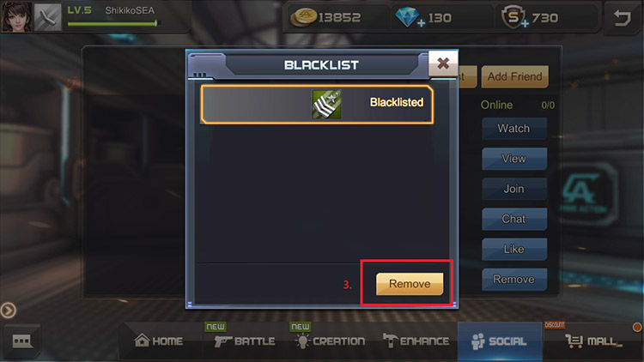Switch to the Battle tab
Image resolution: width=644 pixels, height=362 pixels.
pos(245,341)
